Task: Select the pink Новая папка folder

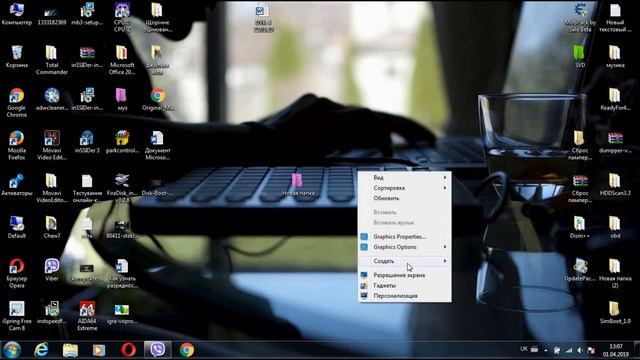Action: 298,184
